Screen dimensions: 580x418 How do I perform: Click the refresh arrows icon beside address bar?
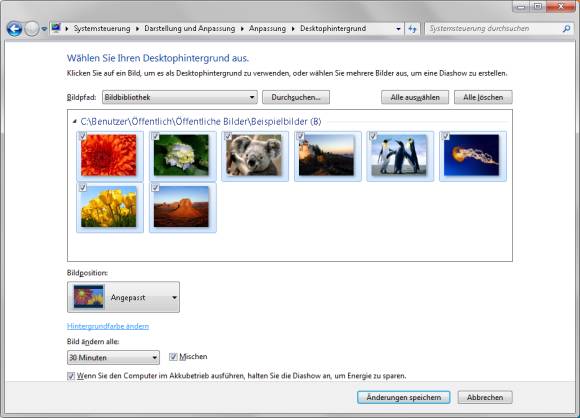pos(412,28)
